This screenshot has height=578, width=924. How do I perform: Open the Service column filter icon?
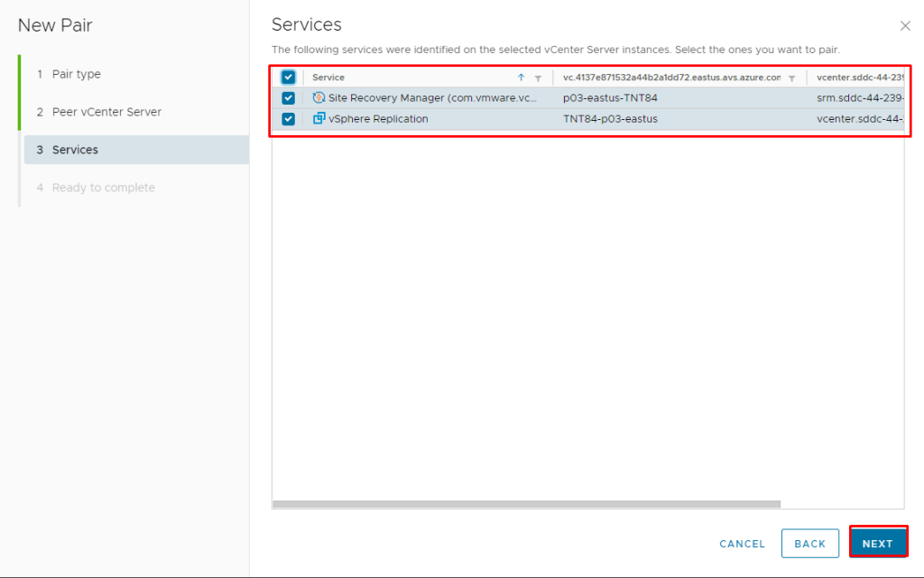tap(538, 78)
